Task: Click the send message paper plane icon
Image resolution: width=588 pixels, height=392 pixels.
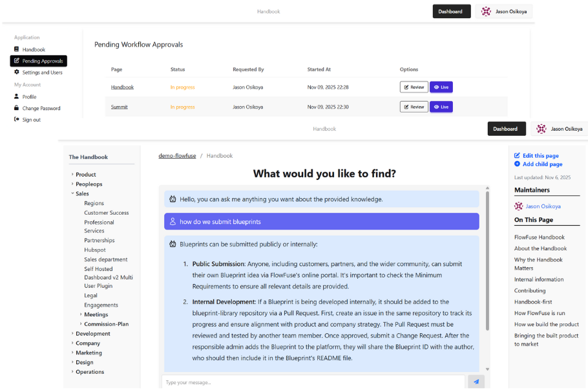Action: coord(476,382)
